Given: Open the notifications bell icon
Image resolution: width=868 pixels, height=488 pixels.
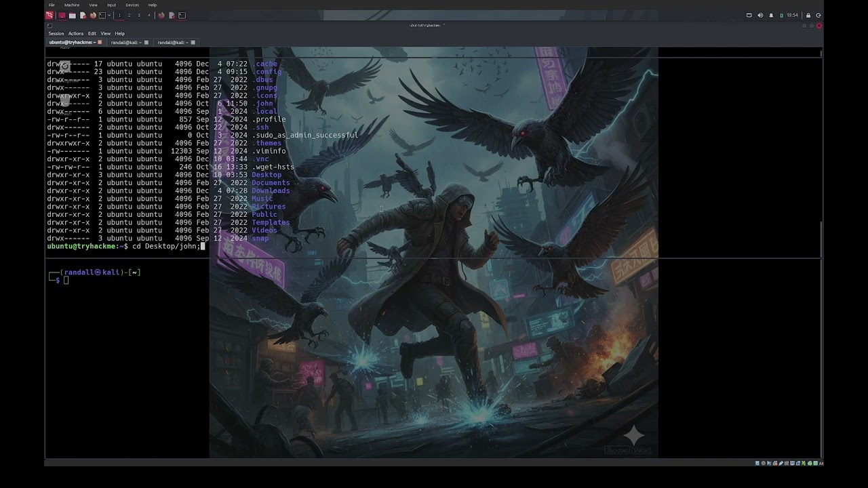Looking at the screenshot, I should [x=771, y=15].
